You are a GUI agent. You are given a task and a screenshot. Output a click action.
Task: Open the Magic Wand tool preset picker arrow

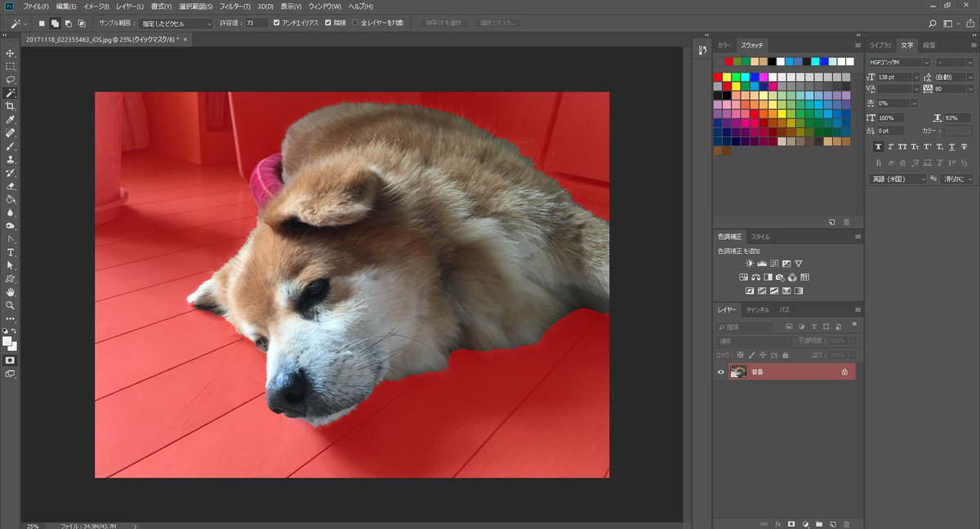point(25,24)
